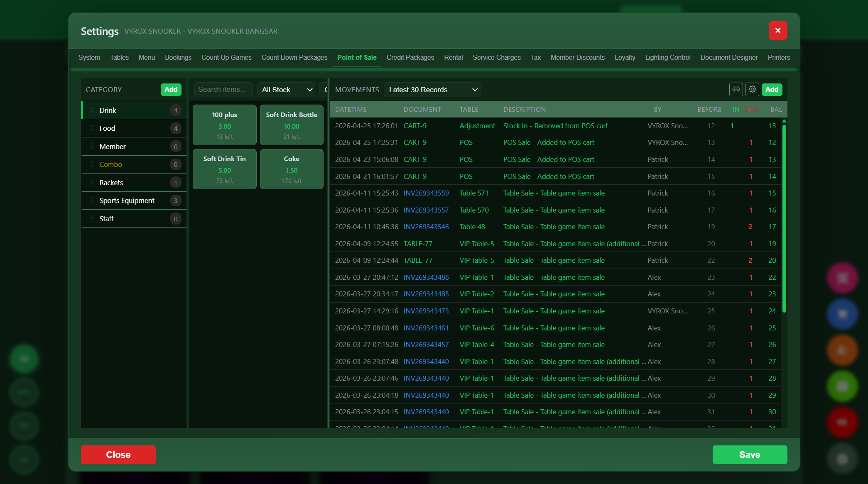Open the Document Designer tab

[x=729, y=57]
